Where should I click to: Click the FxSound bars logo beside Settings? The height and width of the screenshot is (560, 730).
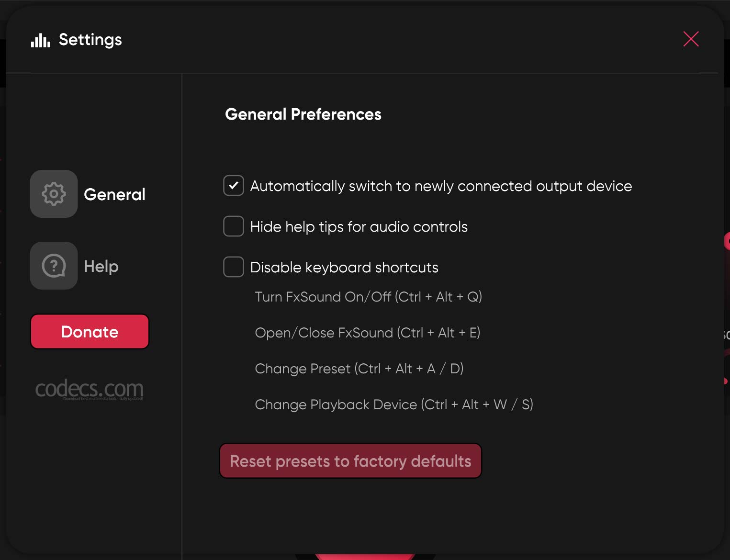pos(41,40)
